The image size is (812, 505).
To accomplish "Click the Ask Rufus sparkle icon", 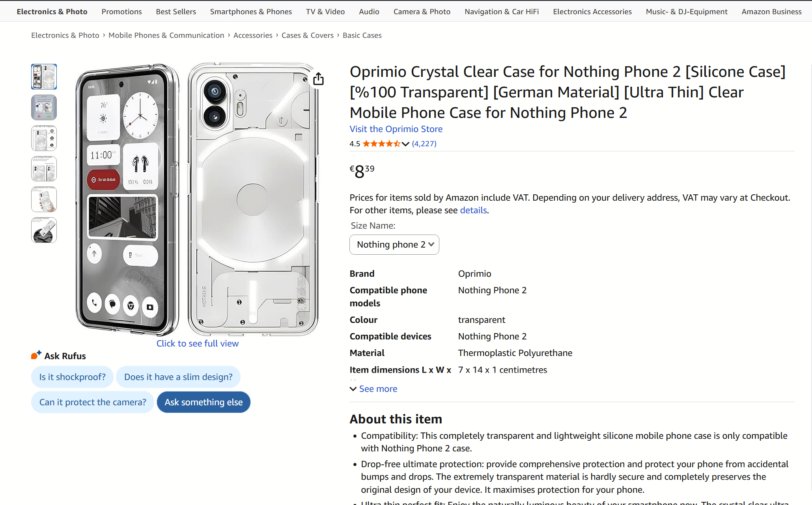I will click(36, 355).
